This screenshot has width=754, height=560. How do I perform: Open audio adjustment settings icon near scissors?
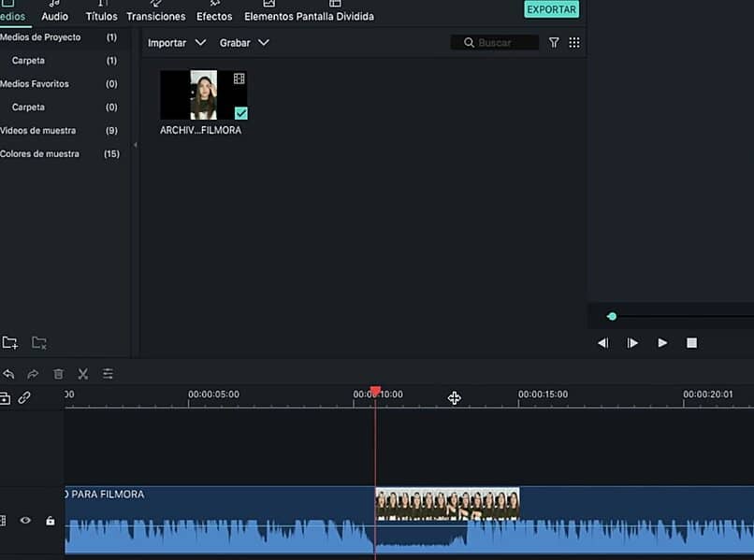[x=109, y=373]
